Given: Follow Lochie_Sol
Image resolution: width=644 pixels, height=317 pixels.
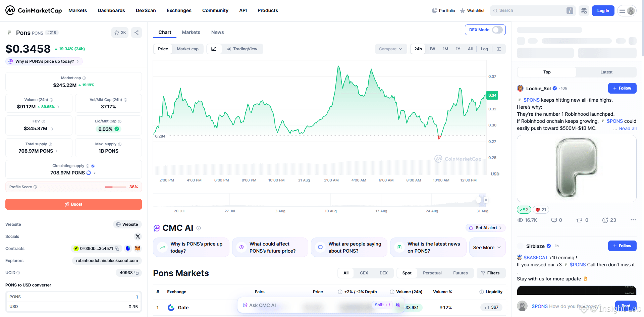Looking at the screenshot, I should click(x=622, y=88).
